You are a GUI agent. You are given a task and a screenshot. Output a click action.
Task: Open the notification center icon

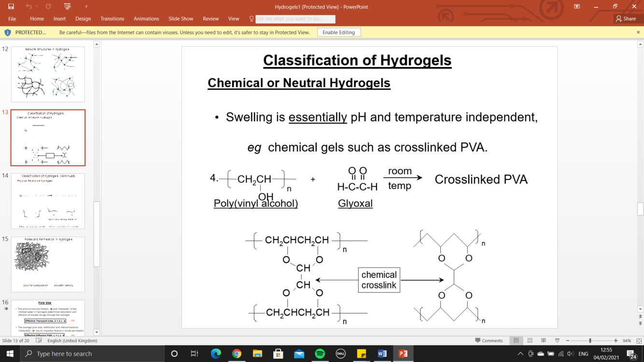coord(632,354)
